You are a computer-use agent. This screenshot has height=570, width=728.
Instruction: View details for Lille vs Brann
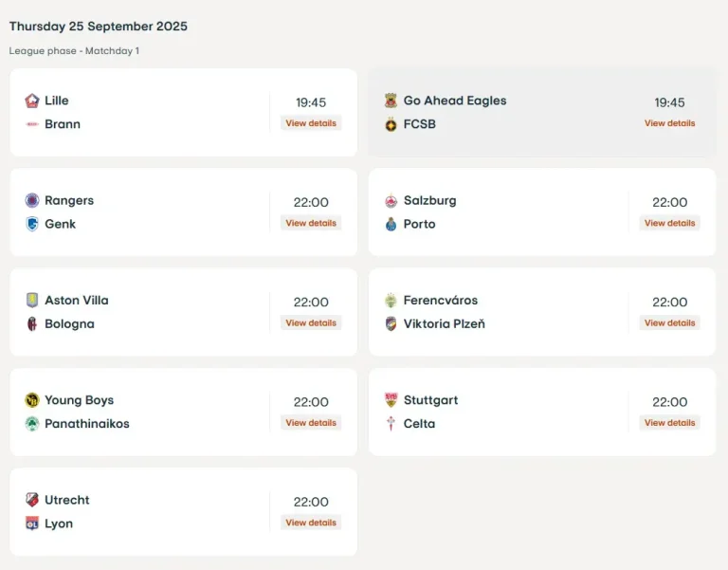[x=311, y=123]
